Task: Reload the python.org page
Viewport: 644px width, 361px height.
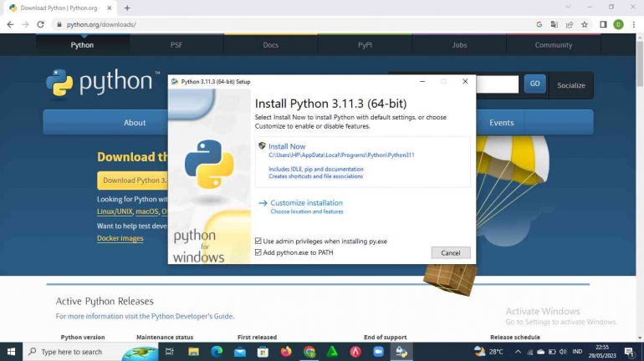Action: (x=40, y=24)
